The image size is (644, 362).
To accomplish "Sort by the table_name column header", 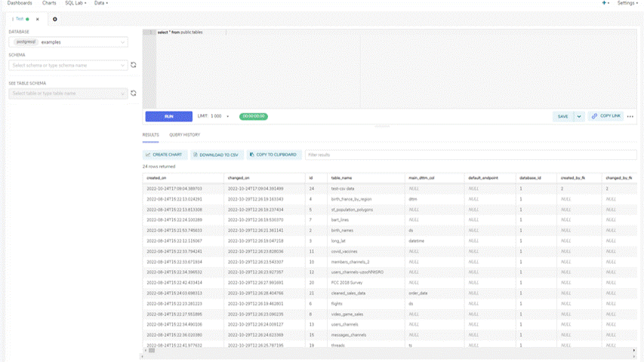I will [342, 177].
